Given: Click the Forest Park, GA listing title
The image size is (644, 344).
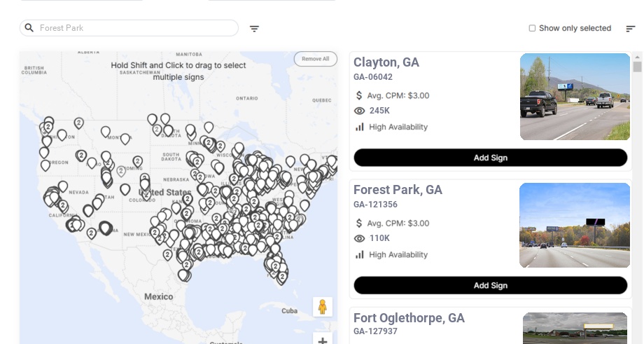Looking at the screenshot, I should 398,190.
